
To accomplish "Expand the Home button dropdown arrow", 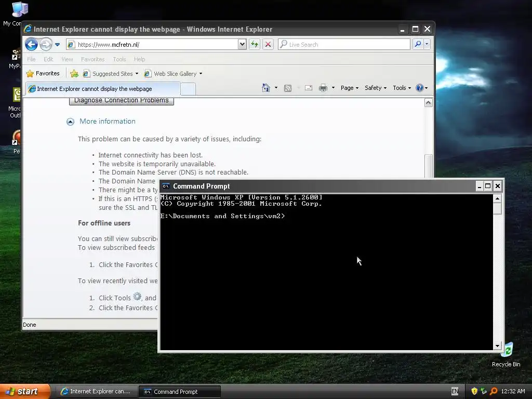I will 276,88.
